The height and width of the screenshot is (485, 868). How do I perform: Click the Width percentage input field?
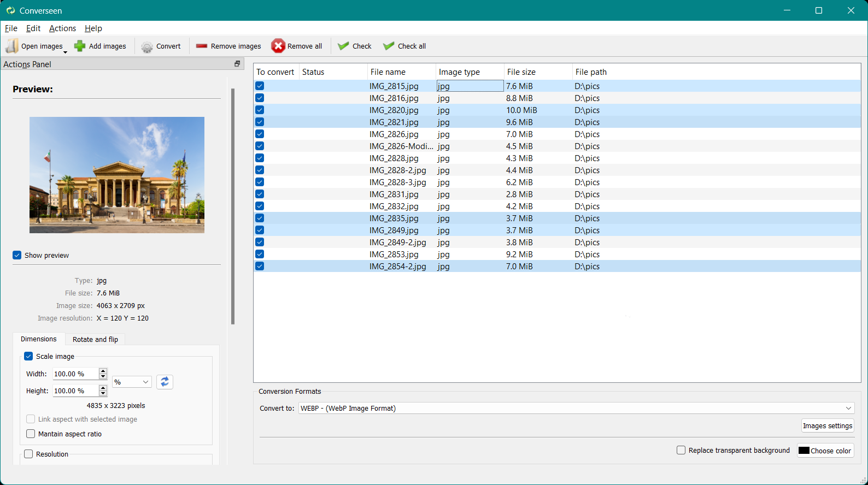[75, 374]
